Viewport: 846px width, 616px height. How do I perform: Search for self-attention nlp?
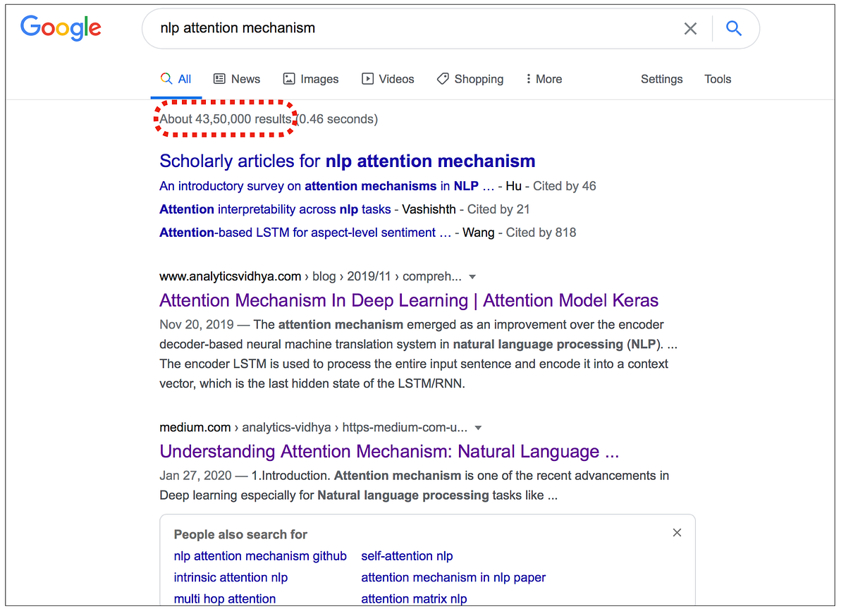(407, 556)
